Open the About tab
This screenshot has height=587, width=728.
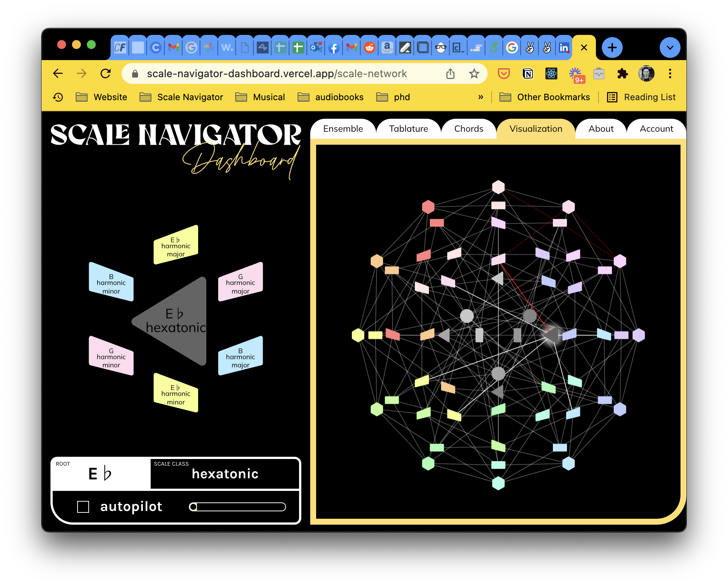[x=601, y=129]
